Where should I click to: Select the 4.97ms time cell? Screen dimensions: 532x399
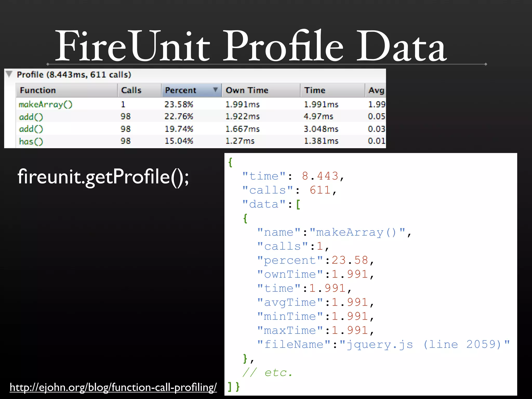[318, 116]
